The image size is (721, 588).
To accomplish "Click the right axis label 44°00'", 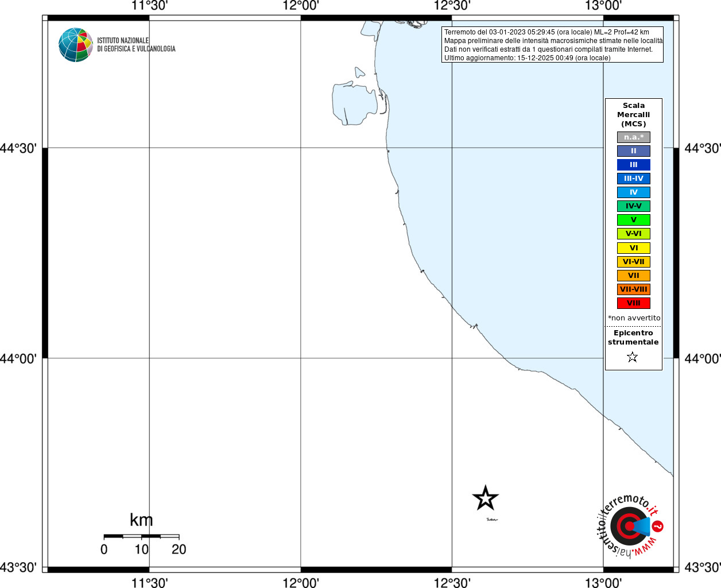I will pyautogui.click(x=703, y=358).
